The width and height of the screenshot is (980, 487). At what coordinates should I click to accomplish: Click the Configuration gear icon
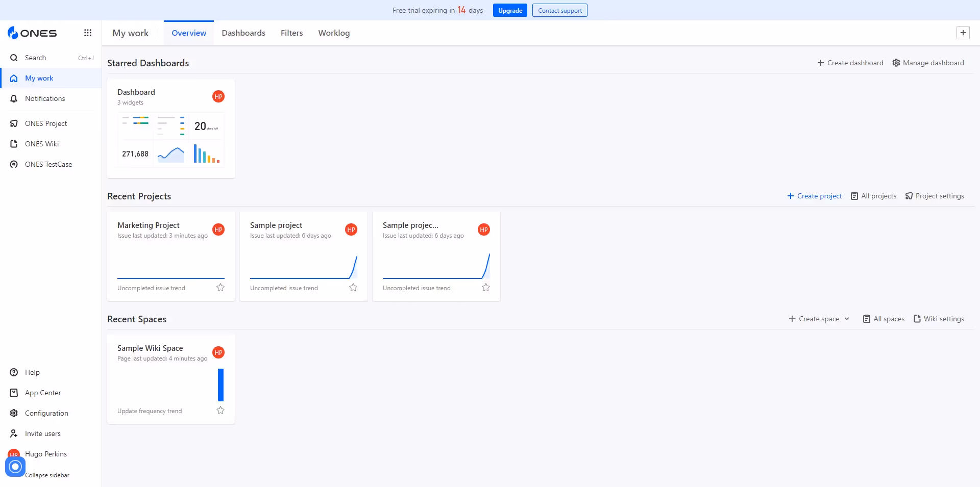(x=14, y=413)
